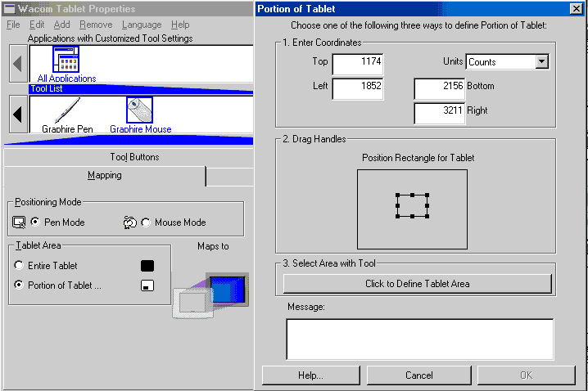588x391 pixels.
Task: Click the 'Position Rectangle for Tablet' label
Action: (418, 158)
